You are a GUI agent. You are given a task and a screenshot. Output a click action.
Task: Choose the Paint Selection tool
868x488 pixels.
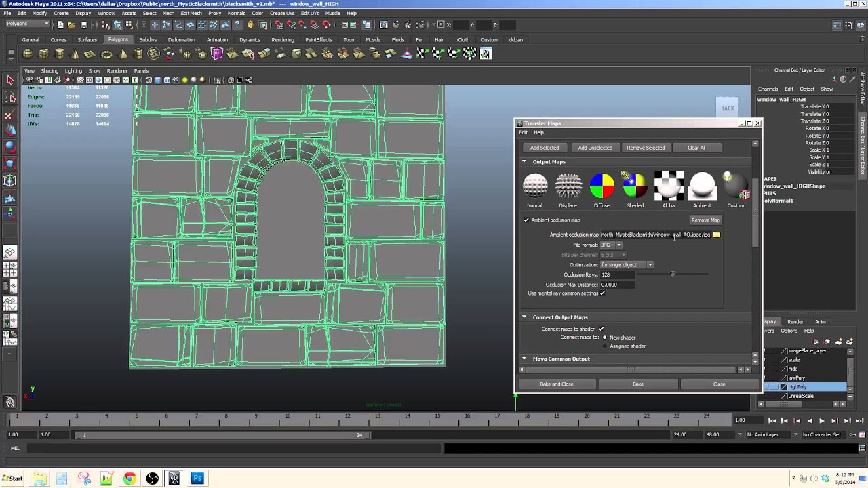pos(10,114)
